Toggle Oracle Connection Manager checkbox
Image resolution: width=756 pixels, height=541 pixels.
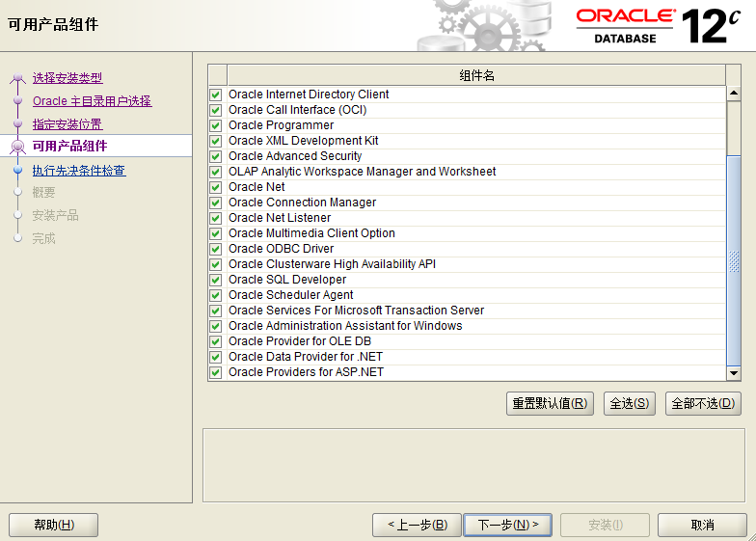(x=216, y=203)
